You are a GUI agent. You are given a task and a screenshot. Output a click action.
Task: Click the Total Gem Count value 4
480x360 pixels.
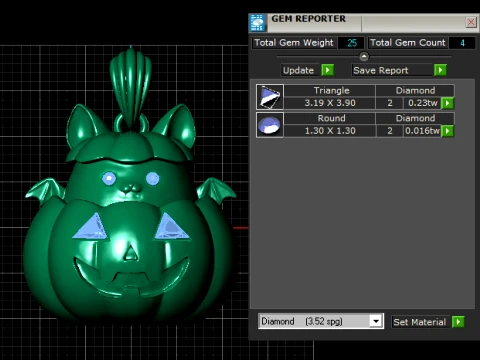click(462, 43)
